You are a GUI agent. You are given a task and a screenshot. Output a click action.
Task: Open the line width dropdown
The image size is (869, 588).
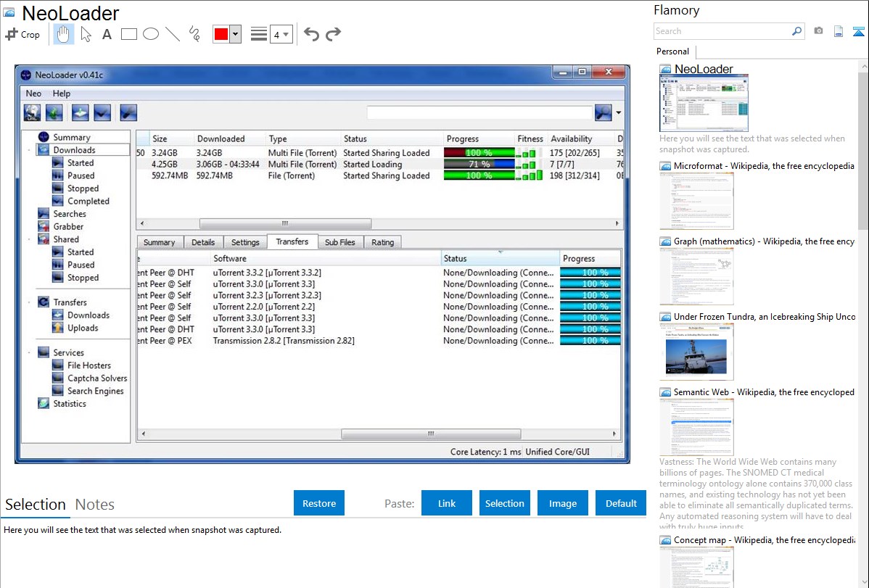(281, 35)
